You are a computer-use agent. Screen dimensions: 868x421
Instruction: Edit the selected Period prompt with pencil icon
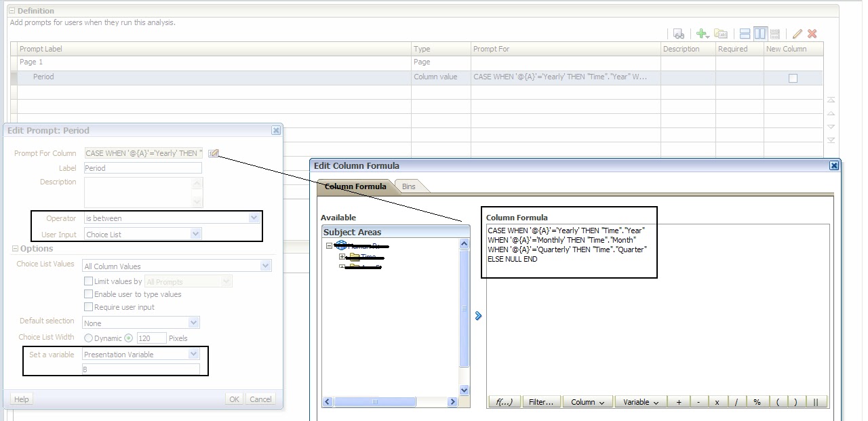pos(796,33)
